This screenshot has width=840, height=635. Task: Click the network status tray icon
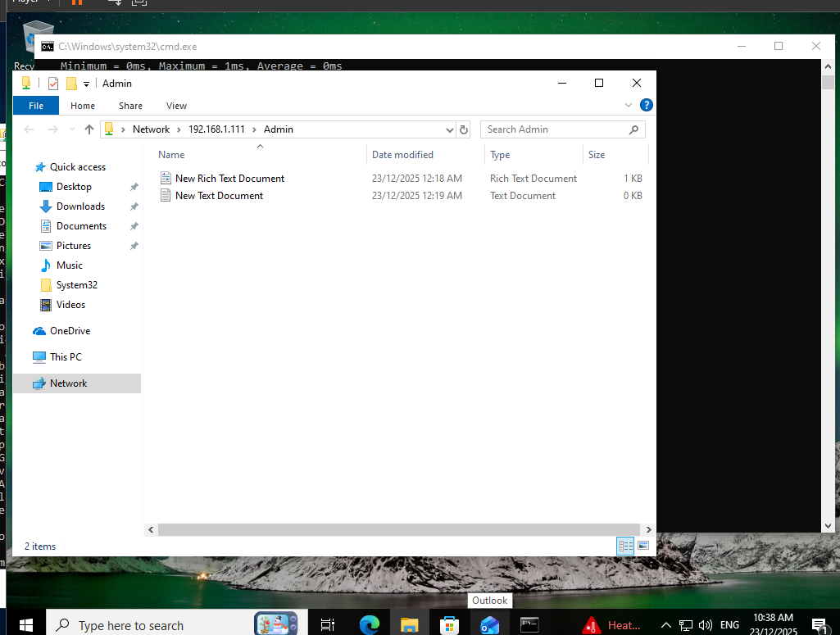(x=686, y=625)
